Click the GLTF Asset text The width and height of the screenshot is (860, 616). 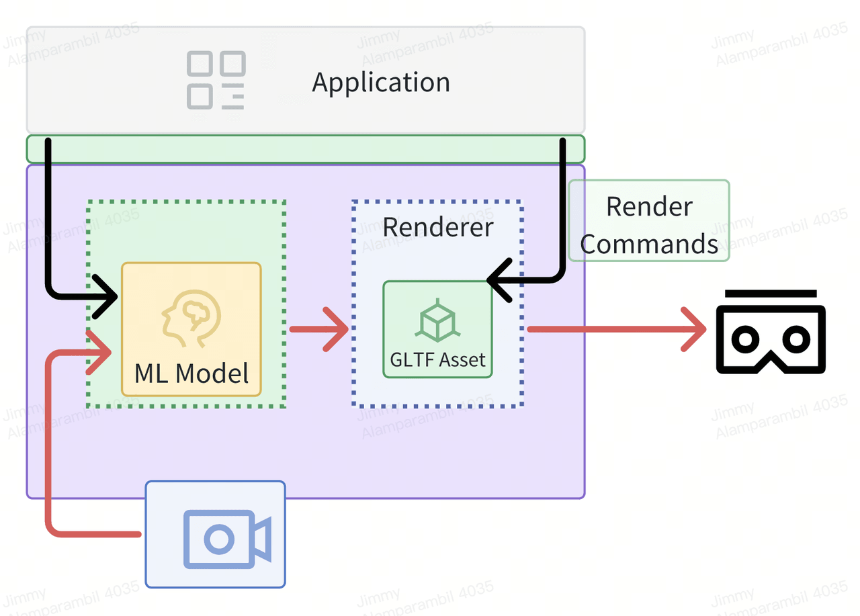[438, 359]
